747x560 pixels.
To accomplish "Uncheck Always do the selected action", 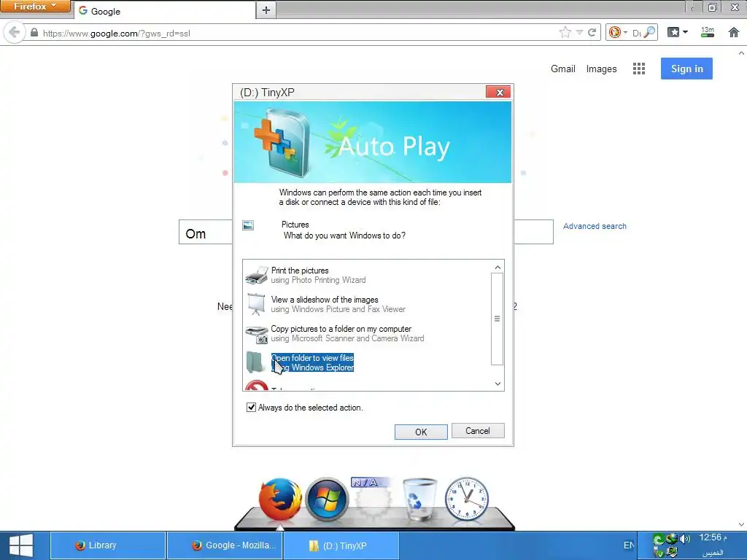I will pos(251,407).
